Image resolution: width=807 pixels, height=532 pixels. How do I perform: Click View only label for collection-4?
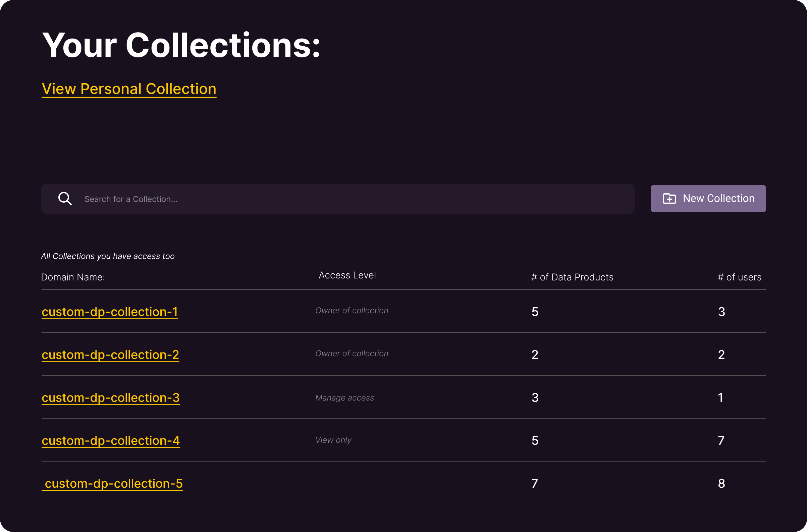[333, 440]
